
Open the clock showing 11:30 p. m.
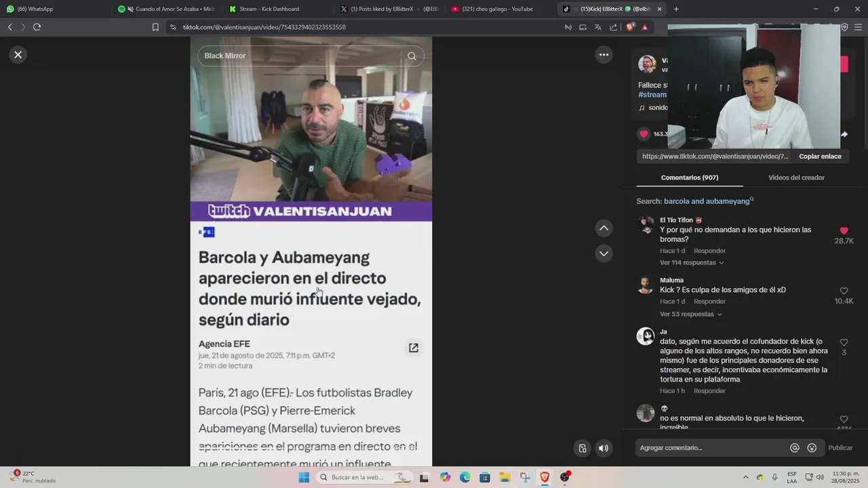click(x=844, y=477)
